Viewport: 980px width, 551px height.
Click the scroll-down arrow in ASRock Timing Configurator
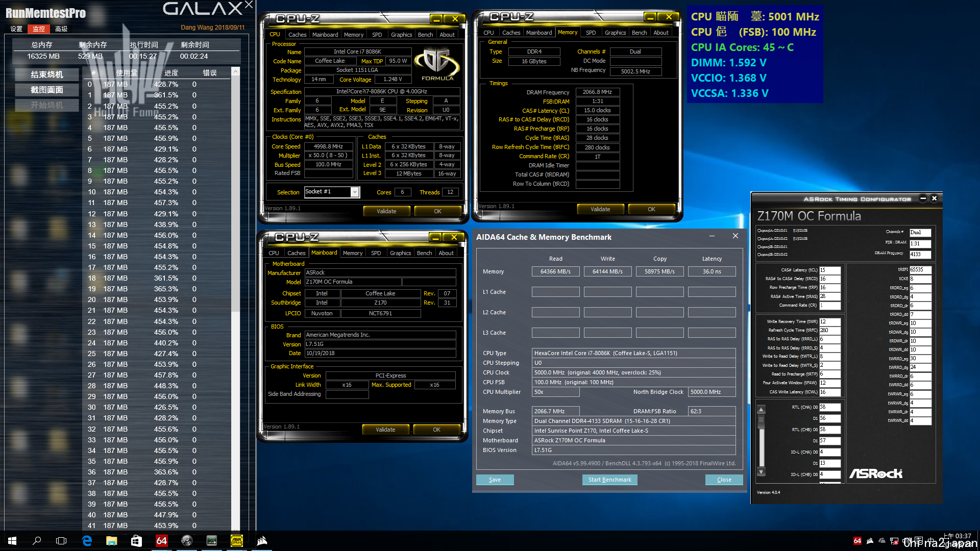point(761,472)
